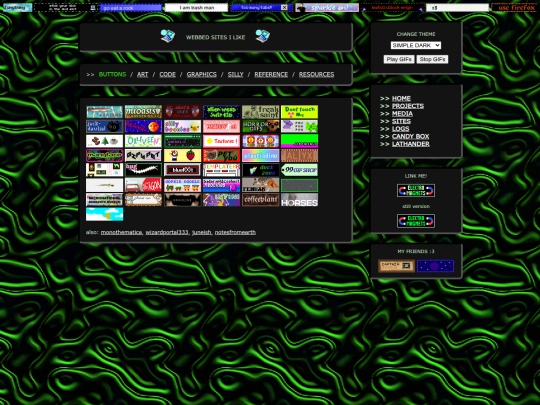
Task: Visit the "silly doodles" duck button
Action: 183,126
